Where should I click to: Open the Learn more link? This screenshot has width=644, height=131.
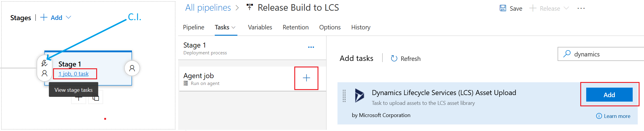point(617,116)
